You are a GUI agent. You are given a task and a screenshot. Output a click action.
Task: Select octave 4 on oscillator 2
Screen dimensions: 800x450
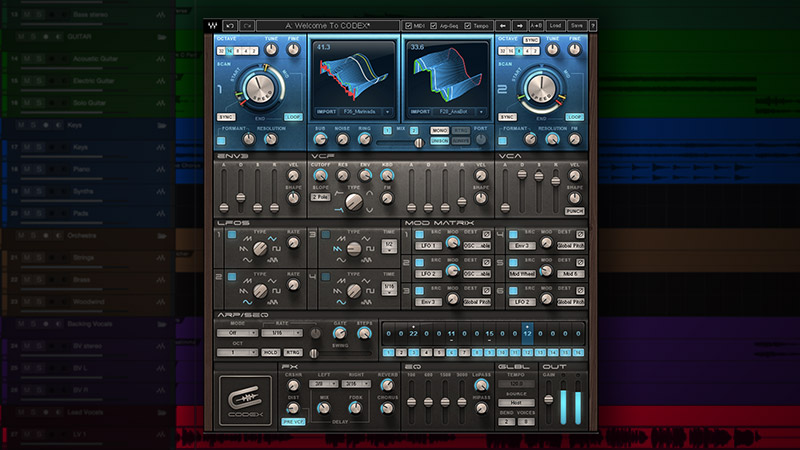pyautogui.click(x=527, y=51)
